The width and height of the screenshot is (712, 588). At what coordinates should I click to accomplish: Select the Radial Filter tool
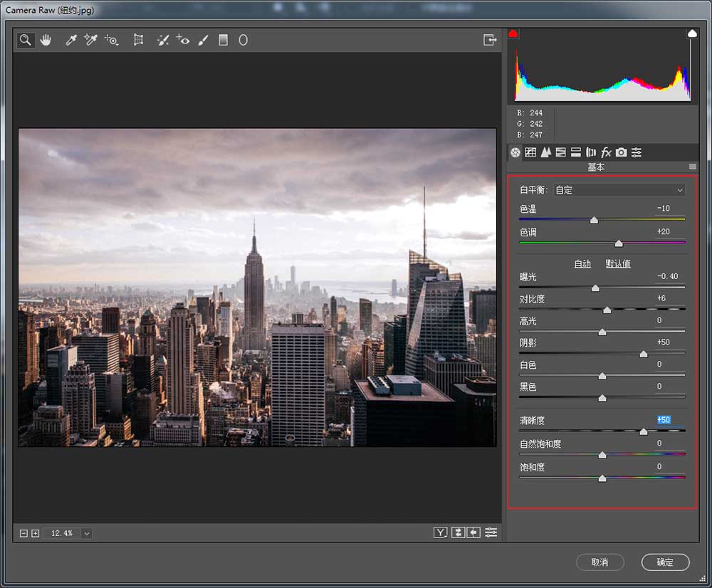point(243,40)
